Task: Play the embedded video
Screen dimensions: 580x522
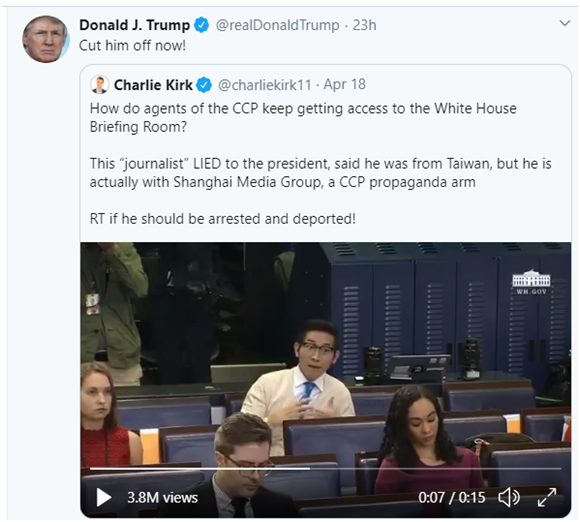Action: [x=104, y=498]
